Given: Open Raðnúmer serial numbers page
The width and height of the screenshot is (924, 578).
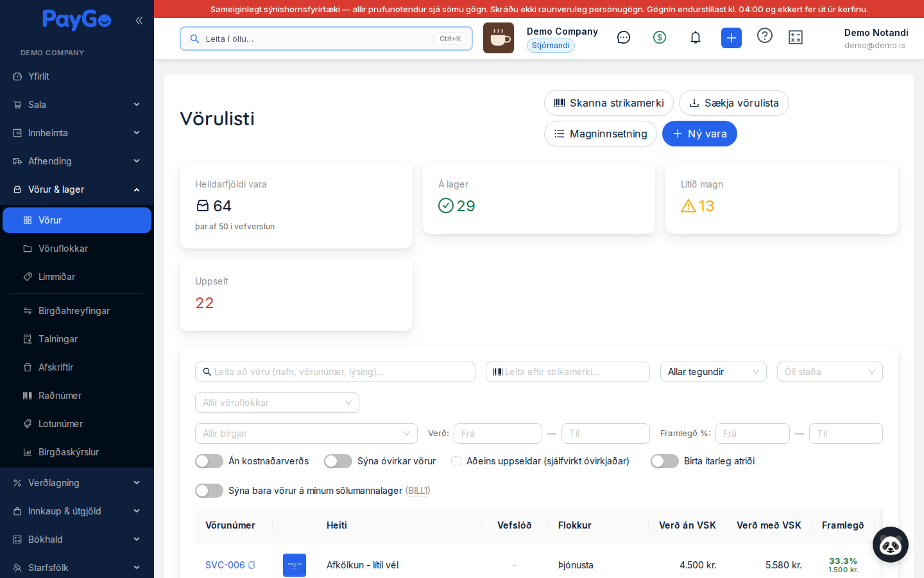Looking at the screenshot, I should [x=77, y=396].
